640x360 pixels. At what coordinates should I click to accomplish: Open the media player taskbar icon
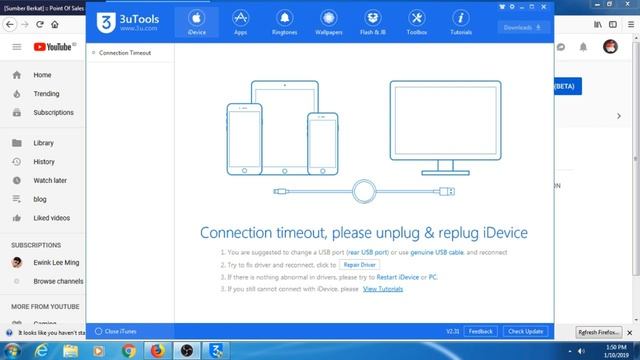(x=99, y=351)
